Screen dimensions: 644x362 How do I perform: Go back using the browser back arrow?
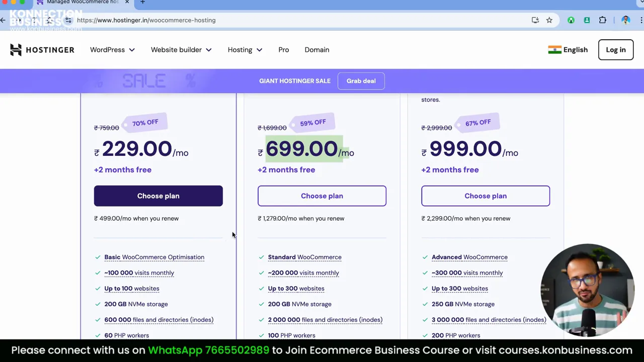point(3,20)
